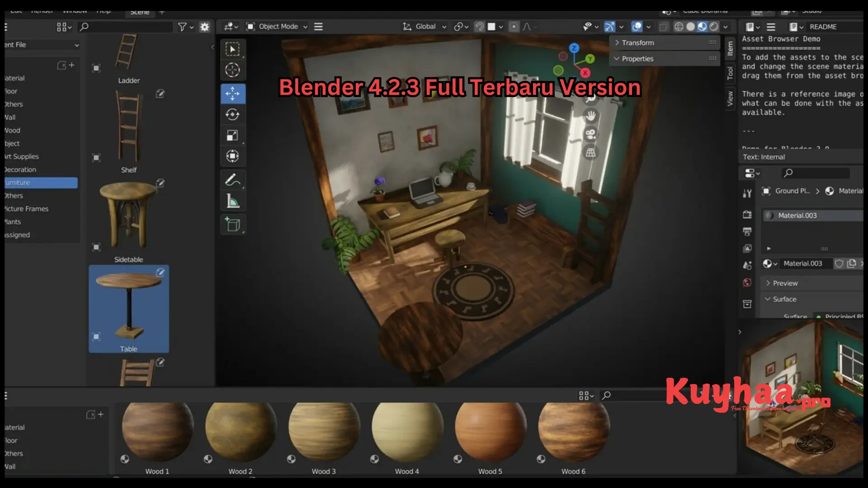
Task: Switch to material preview shading
Action: click(702, 27)
